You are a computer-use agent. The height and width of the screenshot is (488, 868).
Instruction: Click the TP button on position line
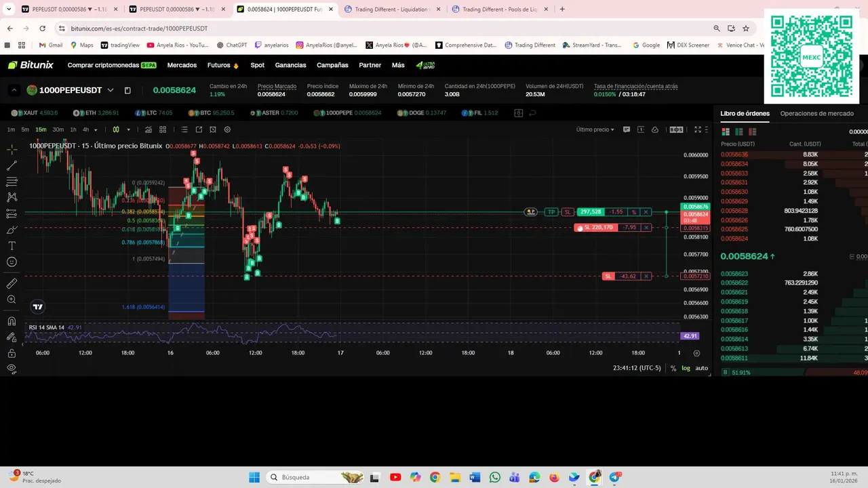coord(551,212)
